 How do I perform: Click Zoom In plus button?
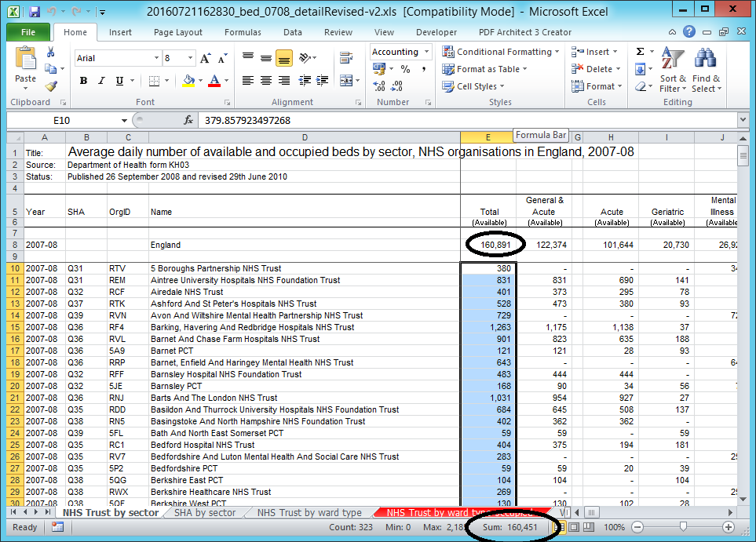pos(729,527)
